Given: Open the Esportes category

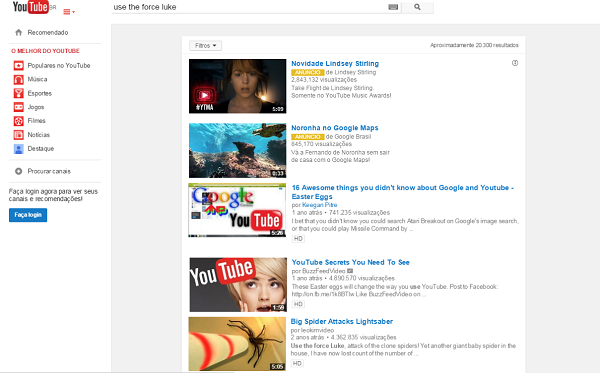Looking at the screenshot, I should pyautogui.click(x=39, y=93).
